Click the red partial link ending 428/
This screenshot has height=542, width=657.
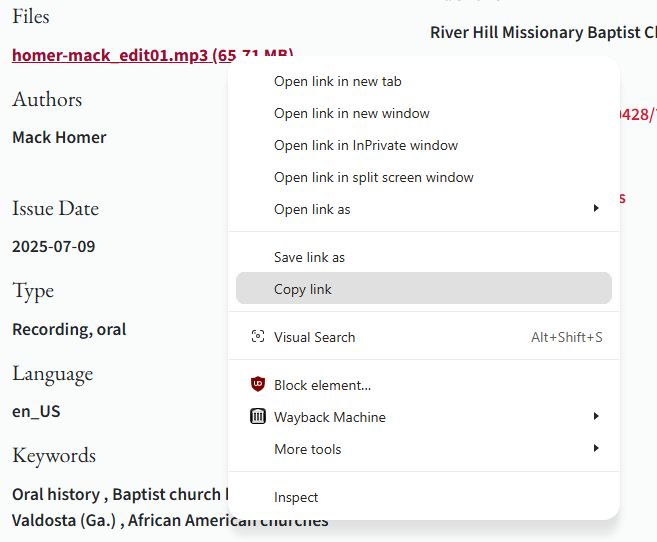[x=637, y=114]
